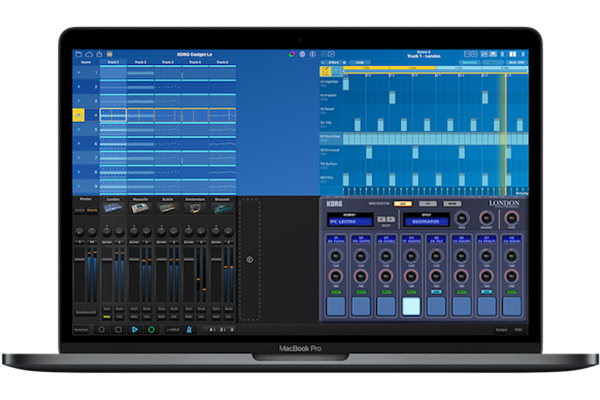Click the first yellow bar in editor ruler

coord(366,68)
